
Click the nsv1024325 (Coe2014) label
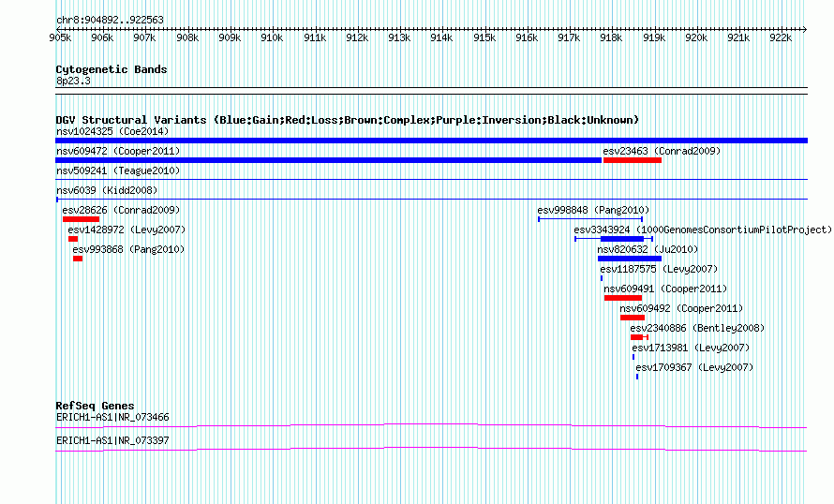tap(112, 131)
